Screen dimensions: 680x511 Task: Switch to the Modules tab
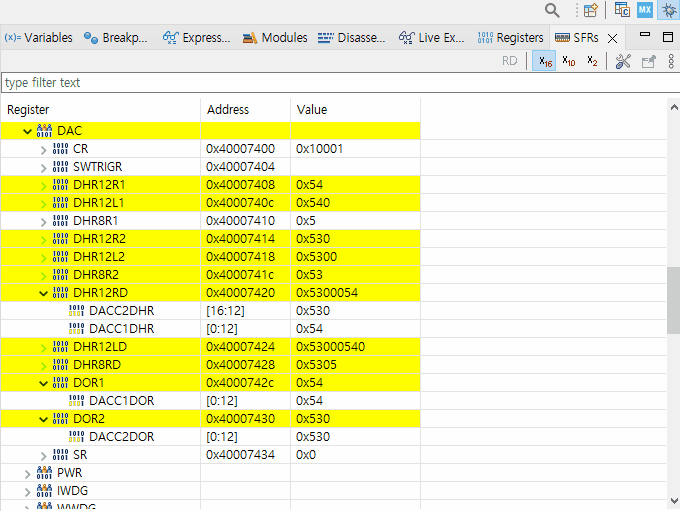pos(275,38)
